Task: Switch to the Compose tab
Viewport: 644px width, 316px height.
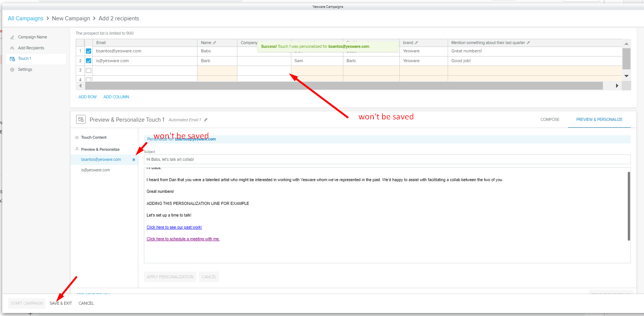Action: pyautogui.click(x=550, y=119)
